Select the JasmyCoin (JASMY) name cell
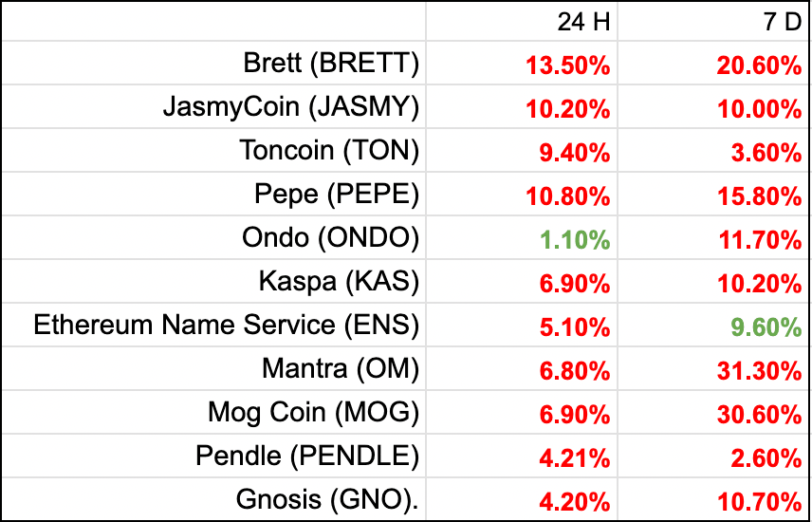Viewport: 812px width, 522px height. coord(290,108)
